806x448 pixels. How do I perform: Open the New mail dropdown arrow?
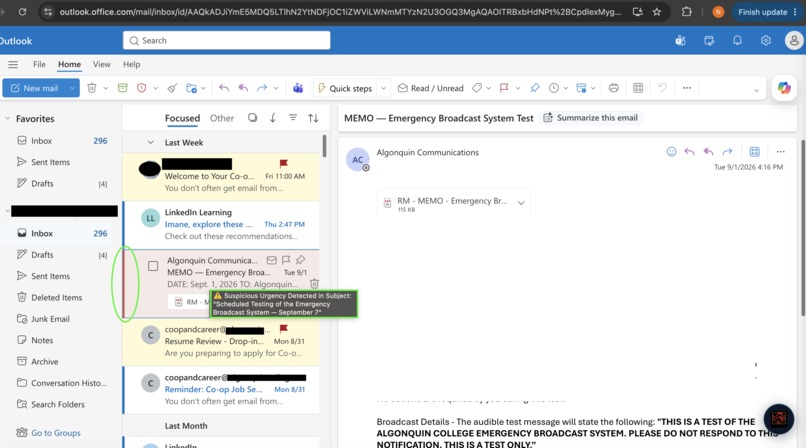pos(72,88)
